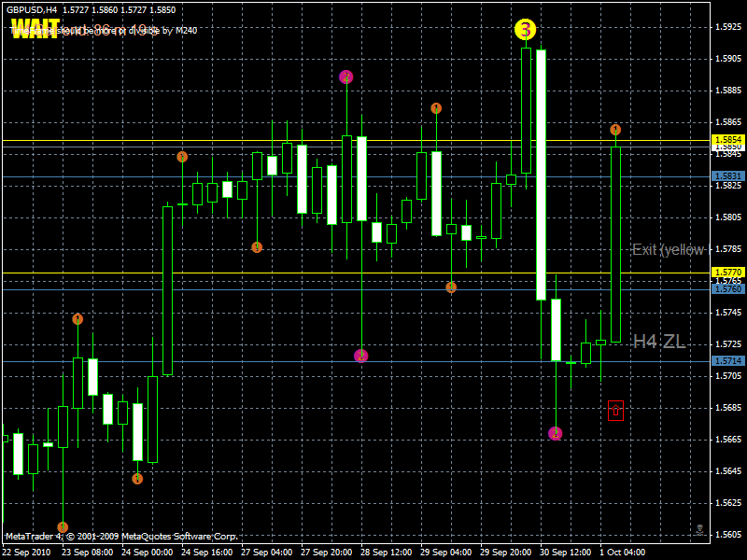This screenshot has width=747, height=560.
Task: Click the '24 Sep 16:00' time axis label
Action: pos(207,553)
